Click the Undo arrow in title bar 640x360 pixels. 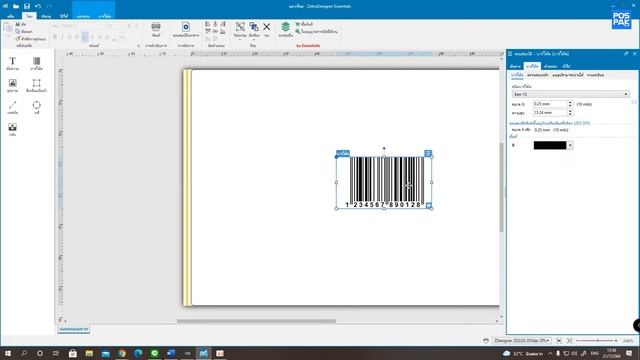pyautogui.click(x=38, y=6)
